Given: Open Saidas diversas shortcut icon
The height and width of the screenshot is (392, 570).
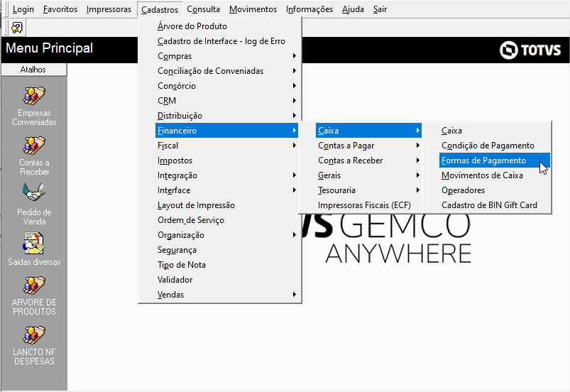Looking at the screenshot, I should 34,243.
